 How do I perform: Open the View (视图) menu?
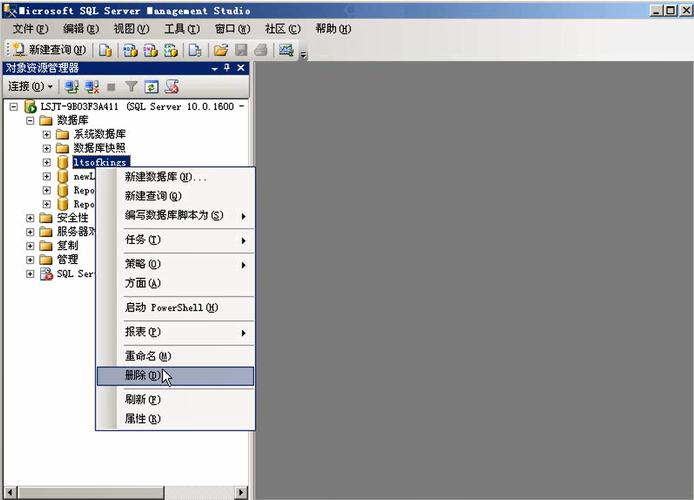[x=131, y=29]
